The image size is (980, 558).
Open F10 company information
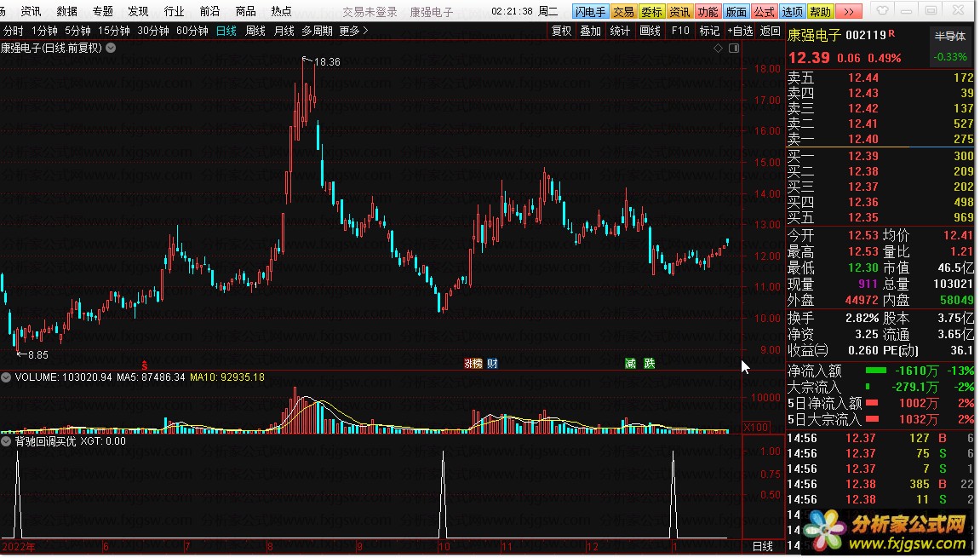(680, 31)
